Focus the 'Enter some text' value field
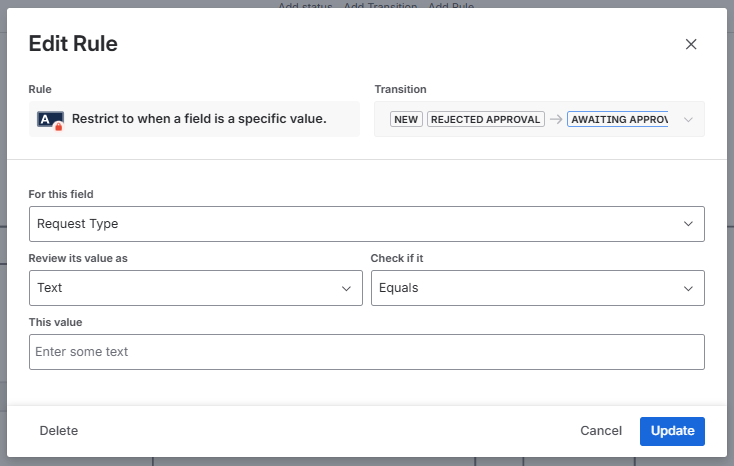 point(366,352)
